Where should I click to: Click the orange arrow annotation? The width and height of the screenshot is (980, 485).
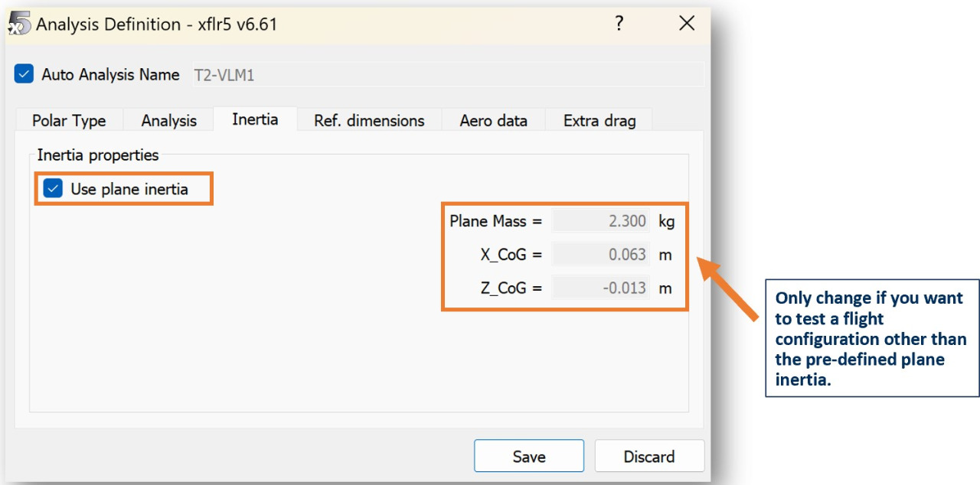click(727, 289)
